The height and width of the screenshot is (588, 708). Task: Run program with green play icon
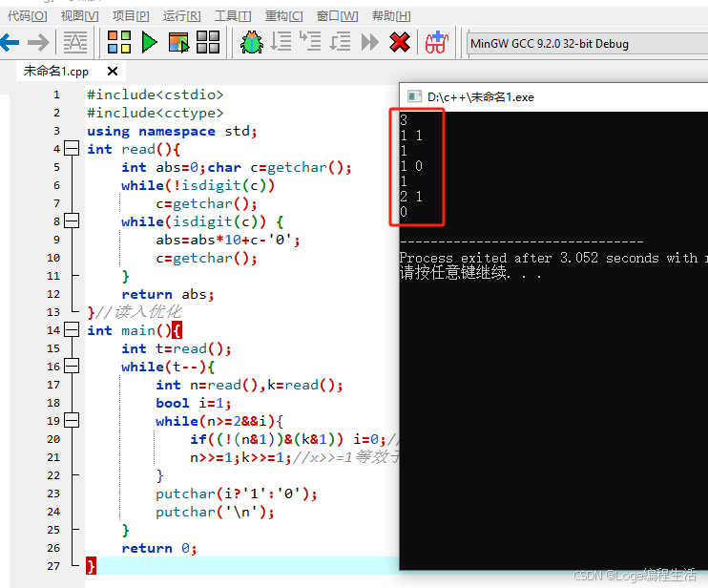149,42
